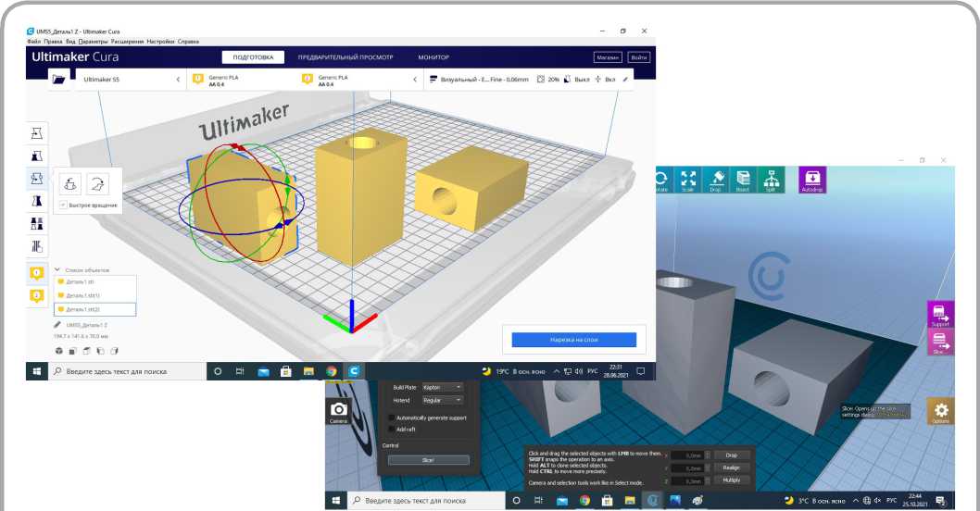The image size is (980, 511).
Task: Collapse the Список объектов object list
Action: 57,270
